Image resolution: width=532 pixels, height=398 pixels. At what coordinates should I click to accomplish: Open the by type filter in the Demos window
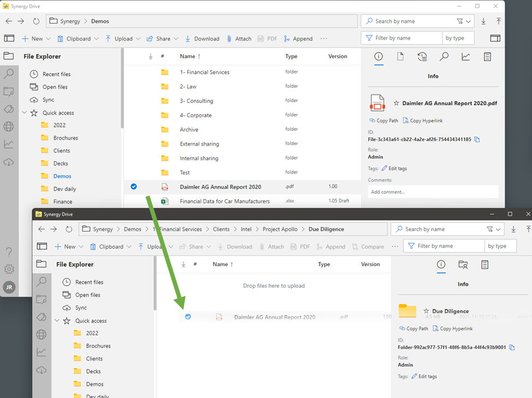pos(458,38)
